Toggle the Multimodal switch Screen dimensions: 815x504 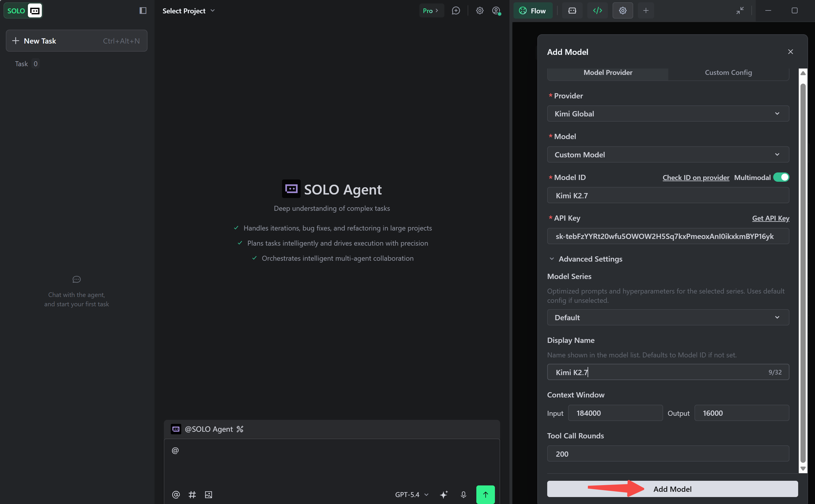[781, 177]
